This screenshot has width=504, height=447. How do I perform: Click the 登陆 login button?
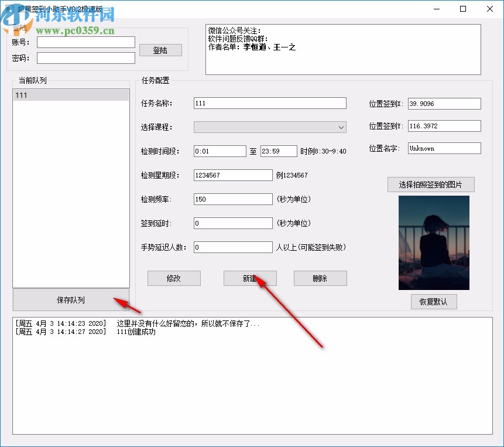(x=160, y=50)
